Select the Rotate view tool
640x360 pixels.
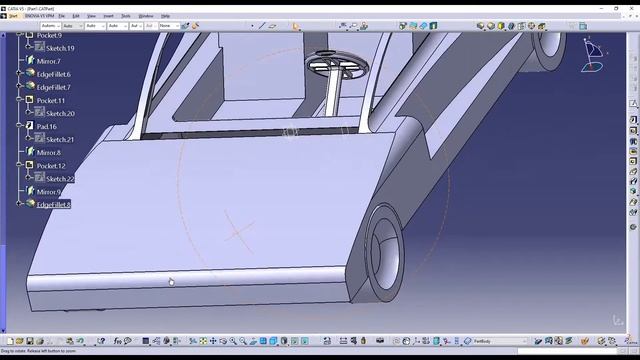pyautogui.click(x=223, y=341)
